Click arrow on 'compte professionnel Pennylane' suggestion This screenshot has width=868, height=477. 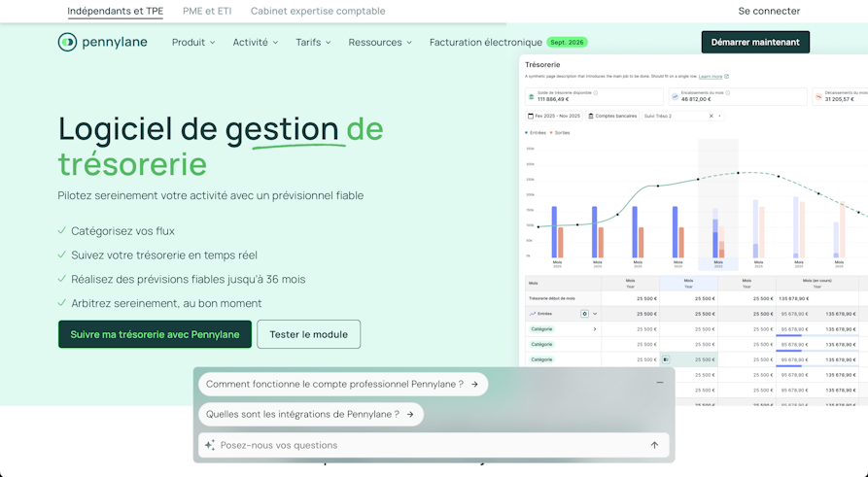point(474,384)
